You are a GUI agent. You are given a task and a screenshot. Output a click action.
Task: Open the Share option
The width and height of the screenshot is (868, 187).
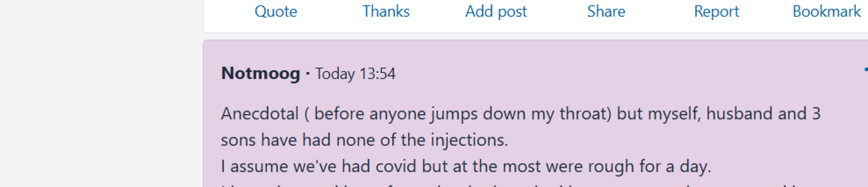(607, 12)
